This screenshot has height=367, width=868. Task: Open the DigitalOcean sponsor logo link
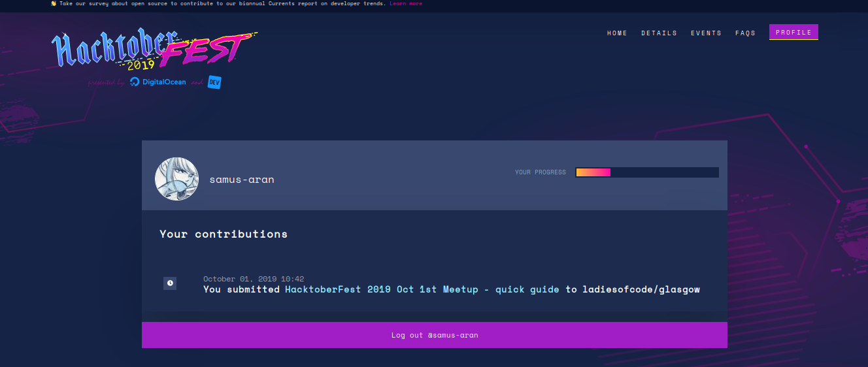pos(158,82)
